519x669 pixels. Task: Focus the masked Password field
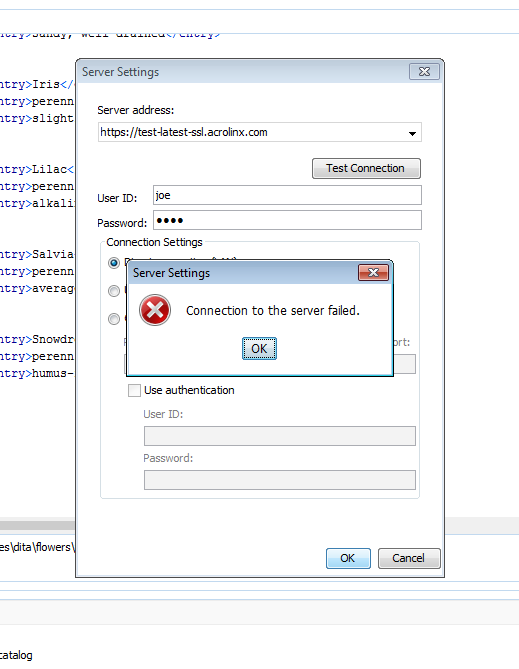tap(287, 220)
